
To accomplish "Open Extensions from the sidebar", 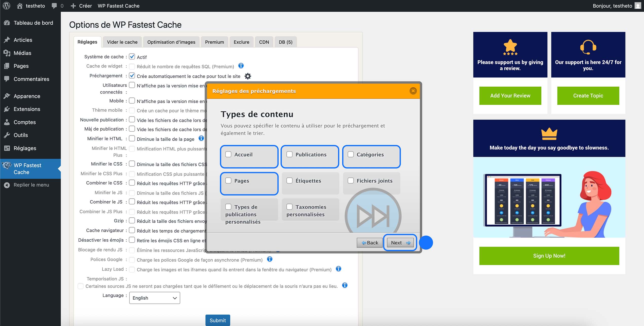I will 27,109.
